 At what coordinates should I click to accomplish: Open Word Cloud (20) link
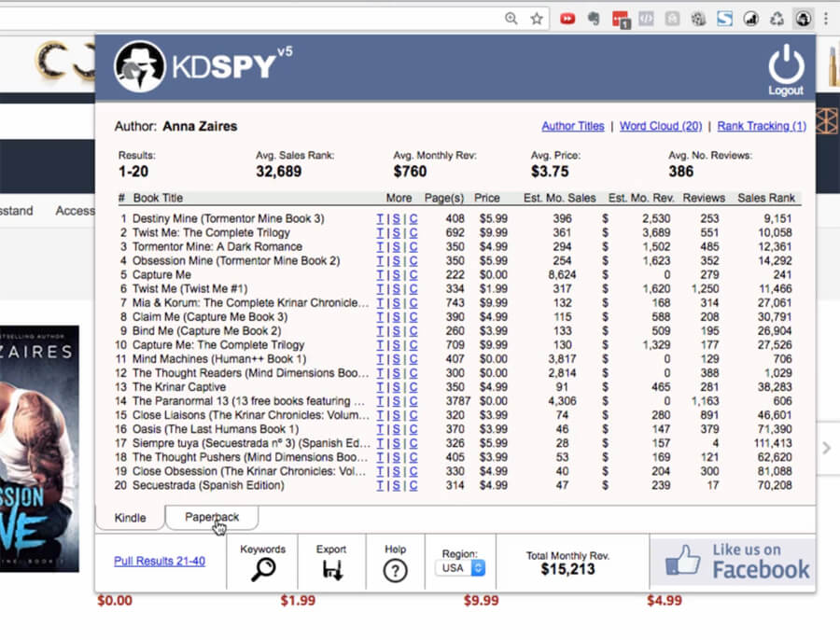click(661, 126)
